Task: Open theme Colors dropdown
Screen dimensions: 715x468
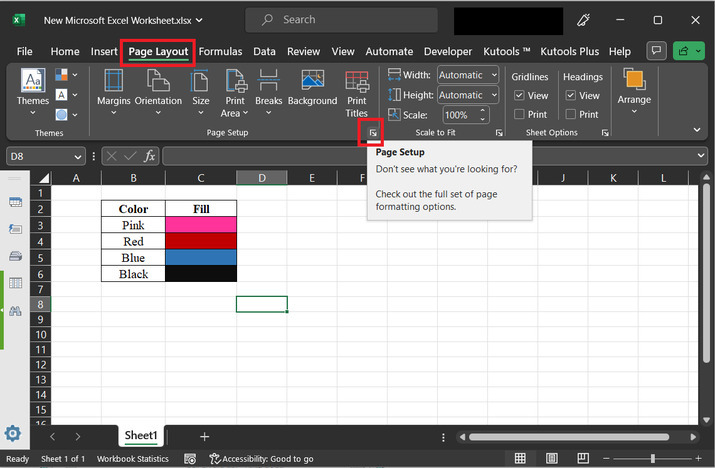Action: click(67, 74)
